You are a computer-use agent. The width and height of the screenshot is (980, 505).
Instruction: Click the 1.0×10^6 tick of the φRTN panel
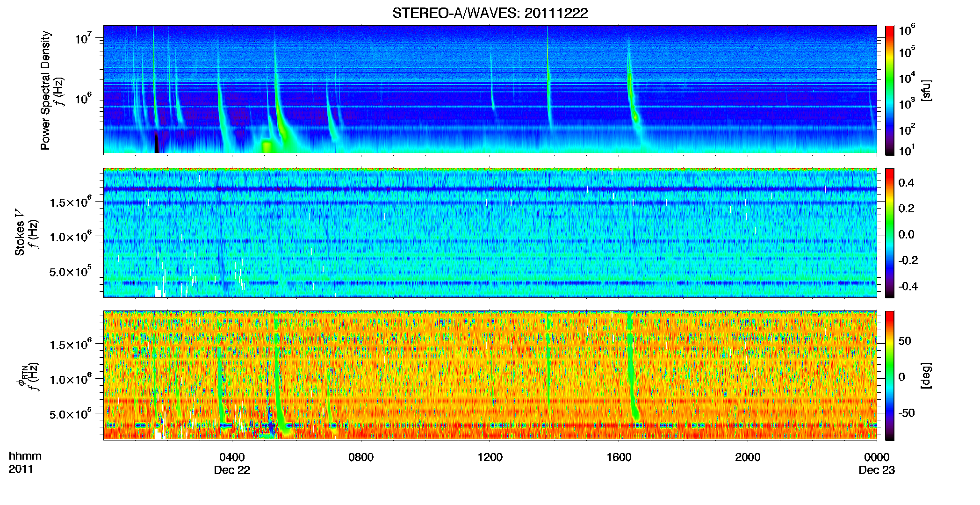tap(71, 379)
